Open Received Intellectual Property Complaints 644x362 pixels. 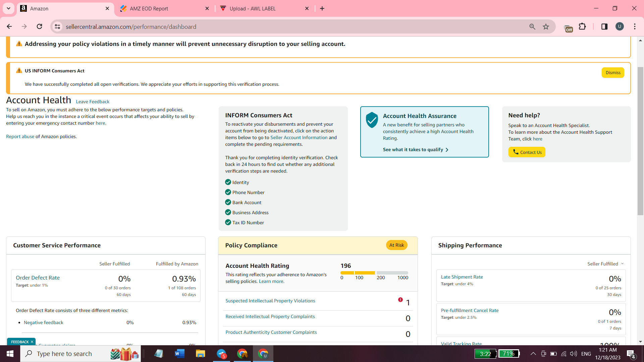coord(270,316)
